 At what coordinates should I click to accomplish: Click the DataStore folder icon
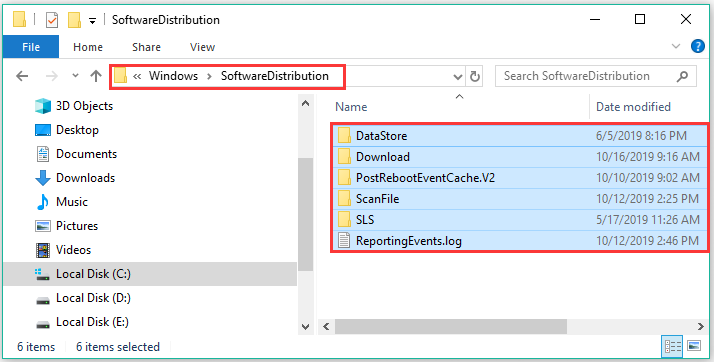(344, 135)
